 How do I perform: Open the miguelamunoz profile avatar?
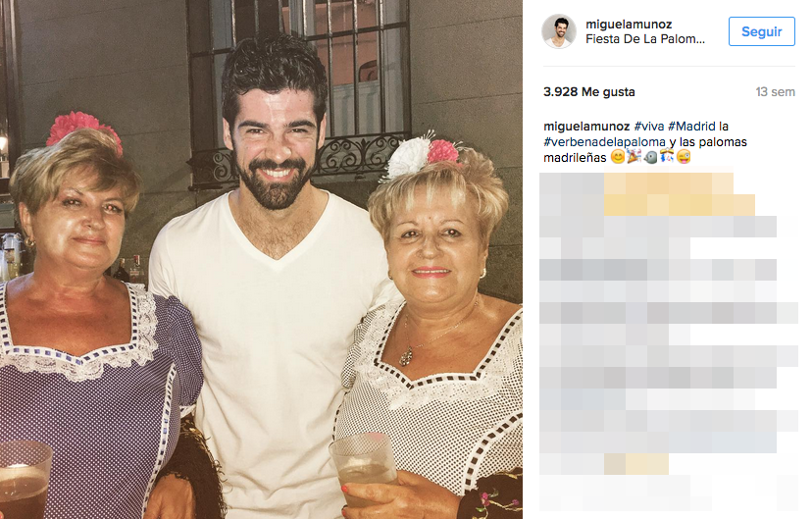[x=559, y=31]
